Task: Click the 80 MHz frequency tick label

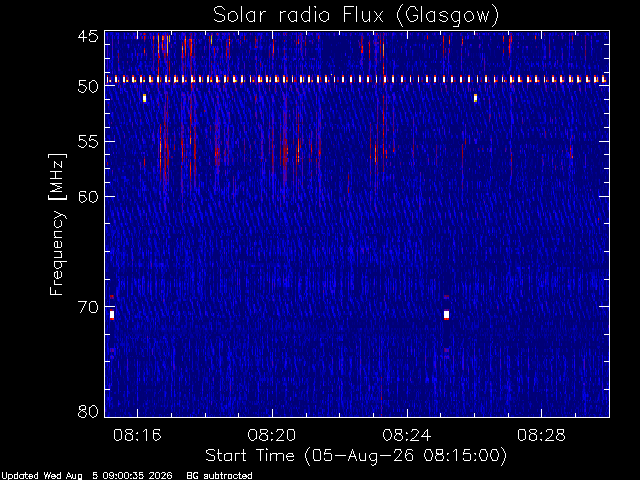Action: click(x=88, y=411)
